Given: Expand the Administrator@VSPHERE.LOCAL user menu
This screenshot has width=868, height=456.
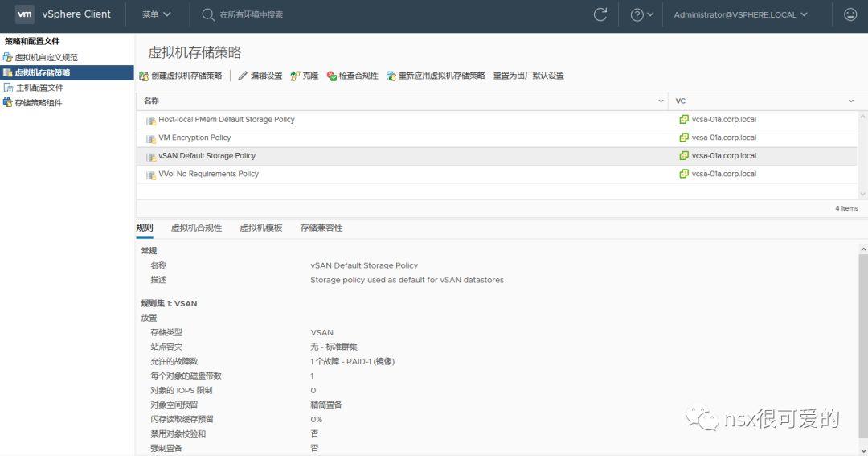Looking at the screenshot, I should point(741,15).
